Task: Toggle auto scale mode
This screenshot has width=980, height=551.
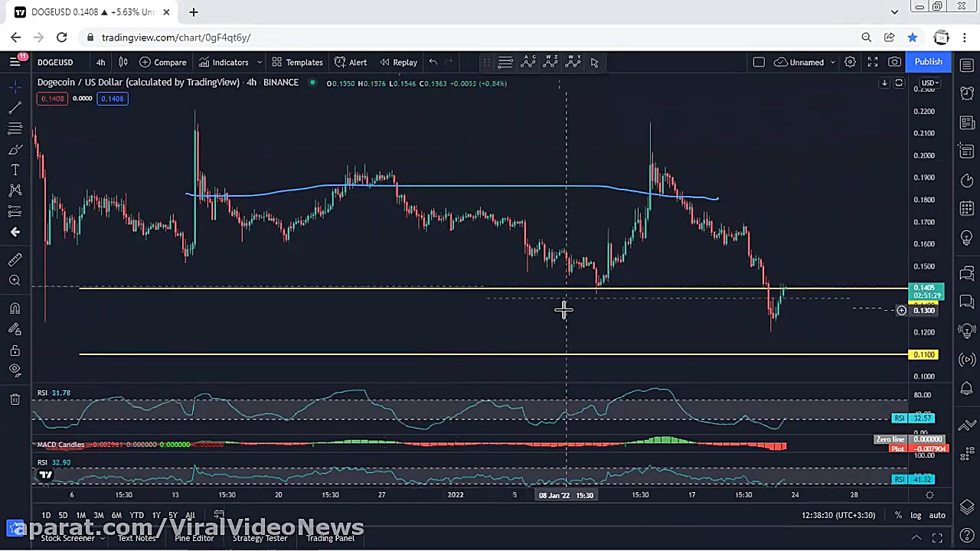Action: click(937, 515)
